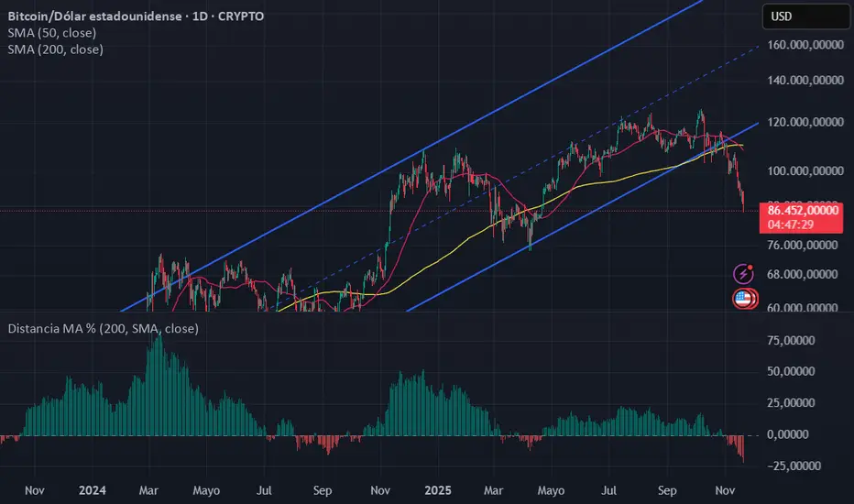Select the SMA (200, close) indicator legend
854x504 pixels.
click(55, 49)
